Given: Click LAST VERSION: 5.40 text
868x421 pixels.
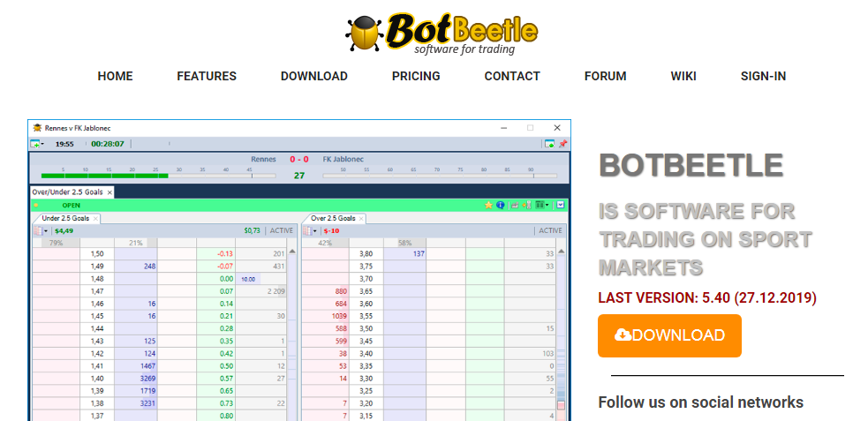Looking at the screenshot, I should click(x=707, y=297).
